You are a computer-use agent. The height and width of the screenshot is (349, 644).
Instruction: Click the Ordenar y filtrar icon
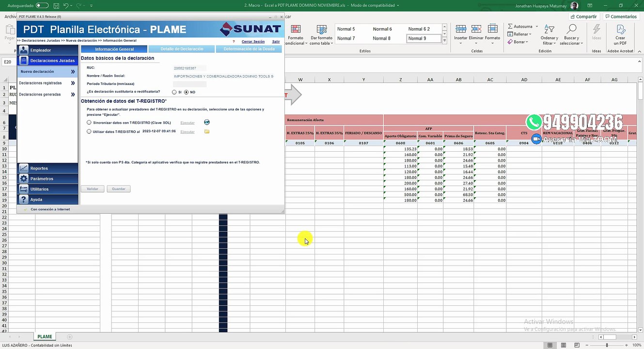[x=549, y=29]
